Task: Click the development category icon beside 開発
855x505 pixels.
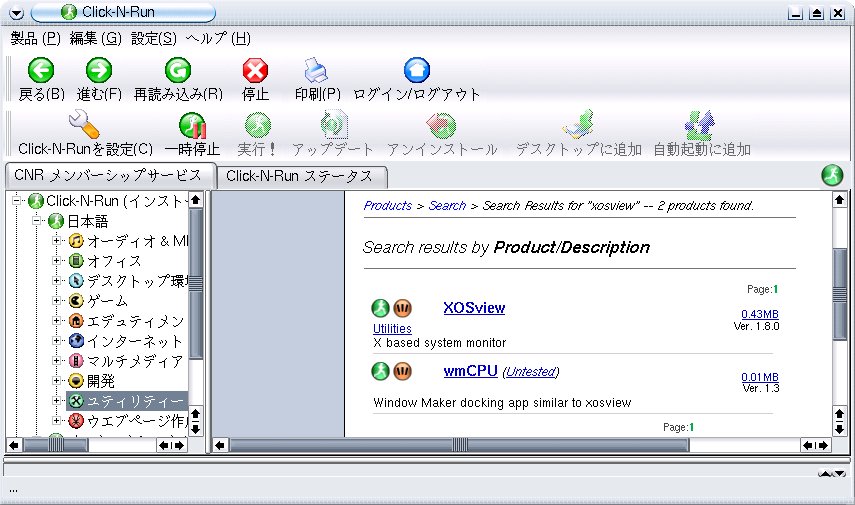Action: coord(76,381)
